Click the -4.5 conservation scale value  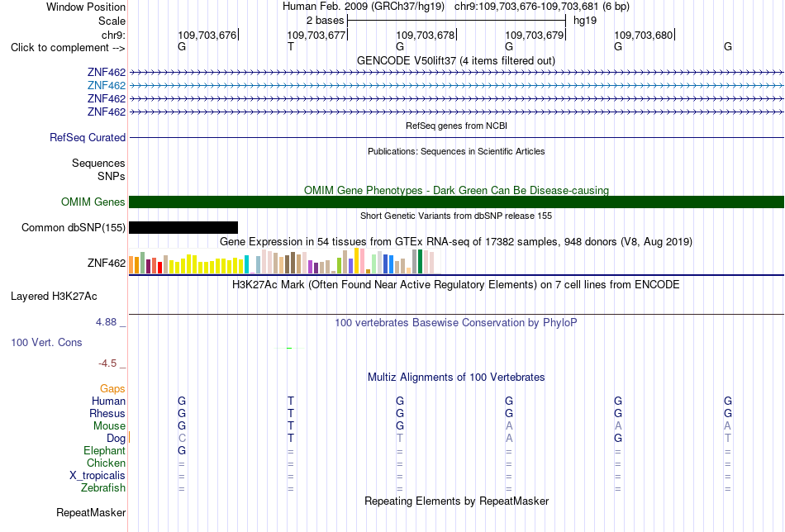pos(107,363)
